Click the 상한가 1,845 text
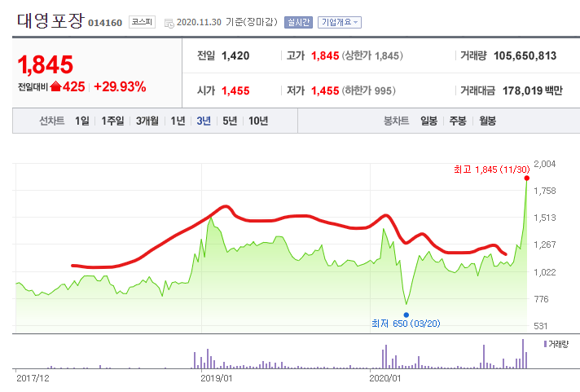Screen dimensions: 580x392 point(372,56)
